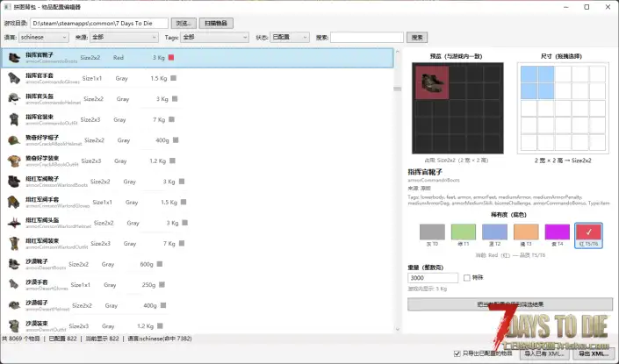Apply current config to filtered results button

pyautogui.click(x=510, y=304)
